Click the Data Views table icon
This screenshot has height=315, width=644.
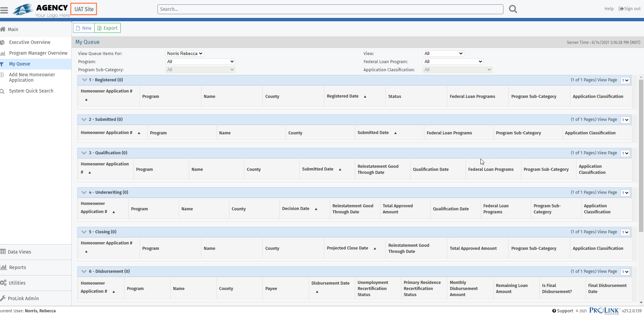tap(3, 252)
